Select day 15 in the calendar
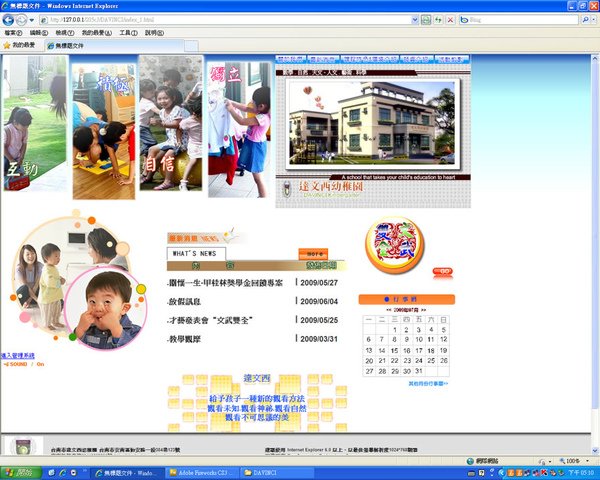The width and height of the screenshot is (600, 480). pyautogui.click(x=395, y=350)
